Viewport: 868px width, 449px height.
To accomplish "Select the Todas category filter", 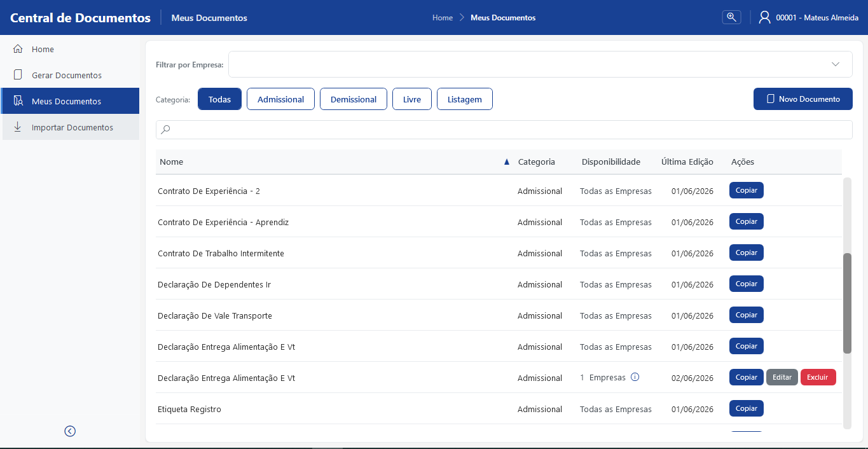I will click(219, 99).
